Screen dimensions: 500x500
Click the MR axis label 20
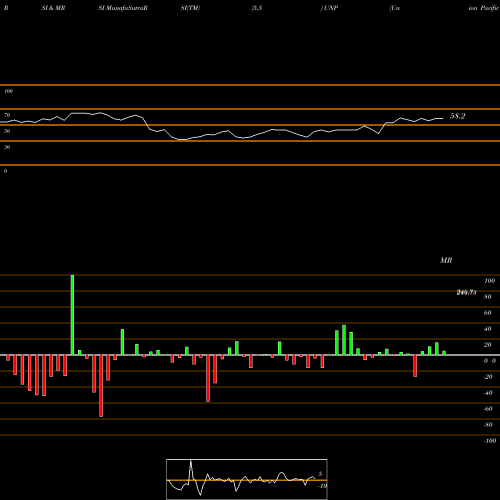click(488, 345)
